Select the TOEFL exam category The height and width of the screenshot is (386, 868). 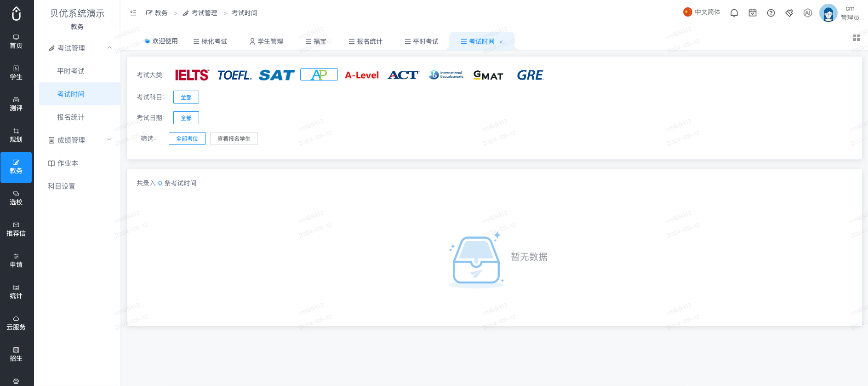pyautogui.click(x=234, y=75)
